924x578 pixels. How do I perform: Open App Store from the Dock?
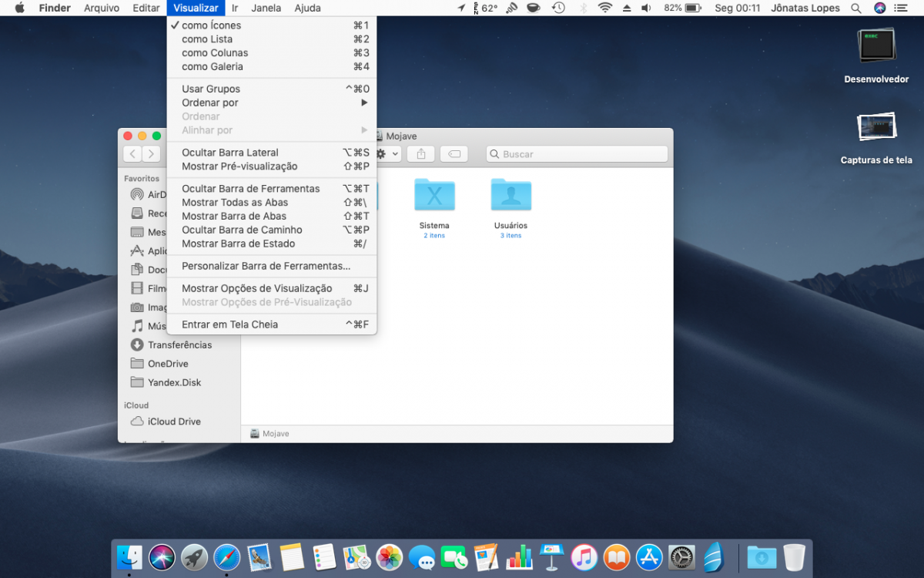649,557
